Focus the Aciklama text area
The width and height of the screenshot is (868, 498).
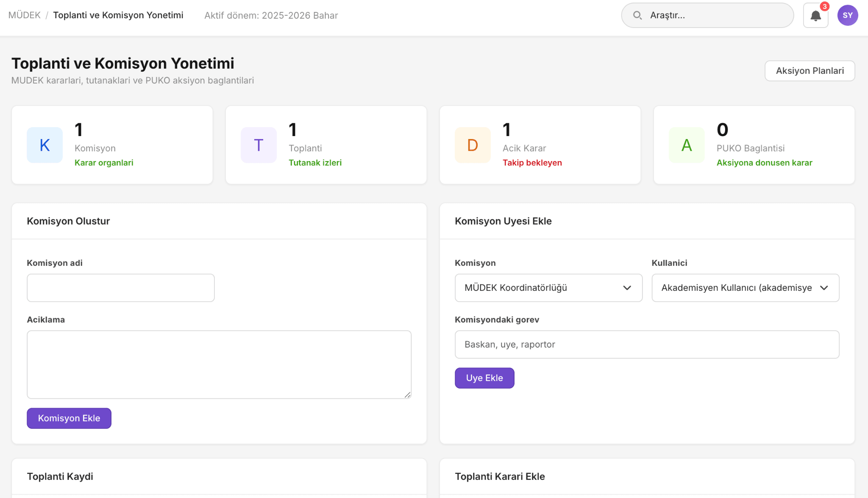coord(219,364)
